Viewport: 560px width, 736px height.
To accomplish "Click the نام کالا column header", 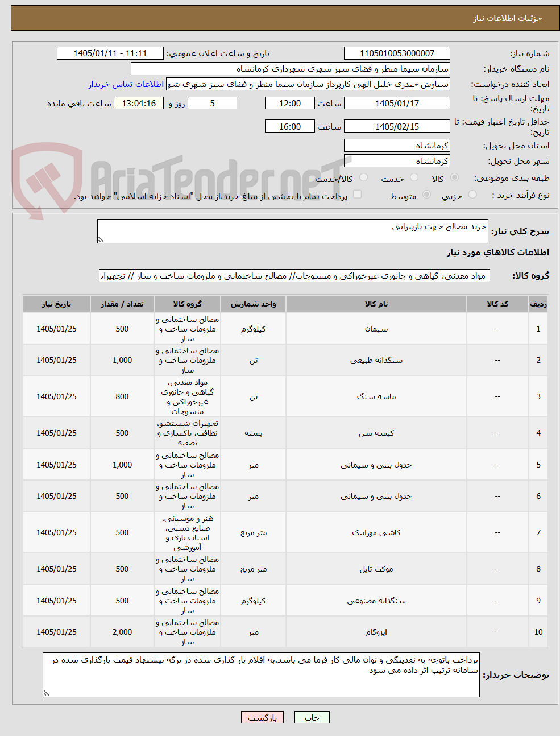I will (376, 304).
